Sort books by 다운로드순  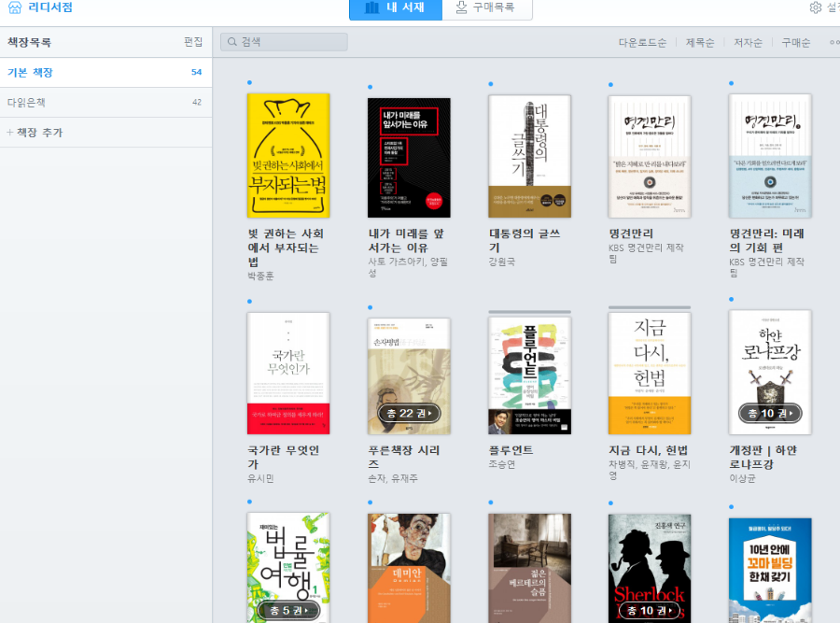(x=642, y=43)
